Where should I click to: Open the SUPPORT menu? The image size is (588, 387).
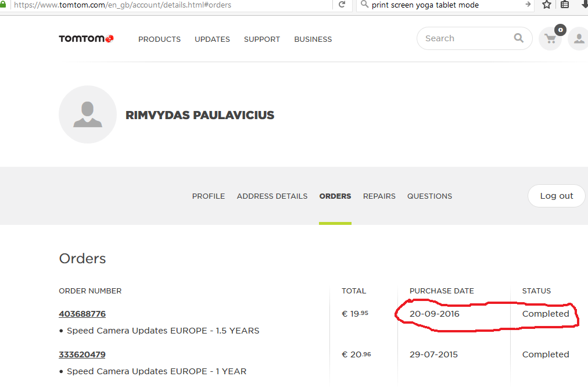261,40
